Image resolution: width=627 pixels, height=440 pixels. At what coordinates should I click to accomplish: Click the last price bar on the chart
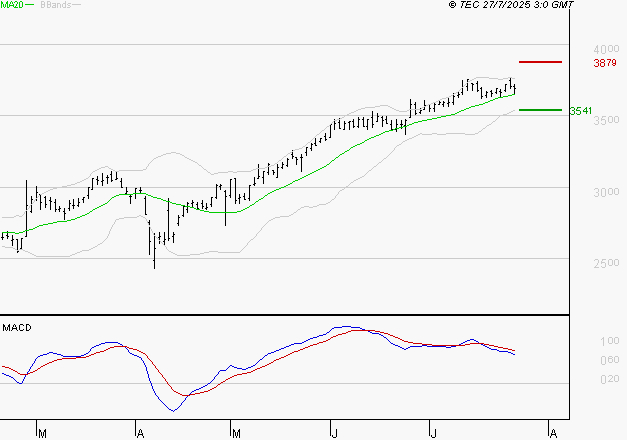pyautogui.click(x=515, y=89)
